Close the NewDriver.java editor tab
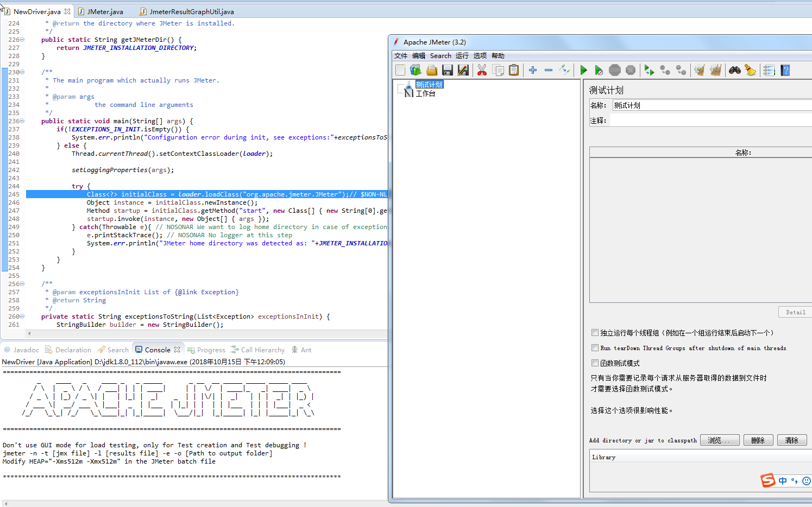The width and height of the screenshot is (812, 507). [x=67, y=11]
